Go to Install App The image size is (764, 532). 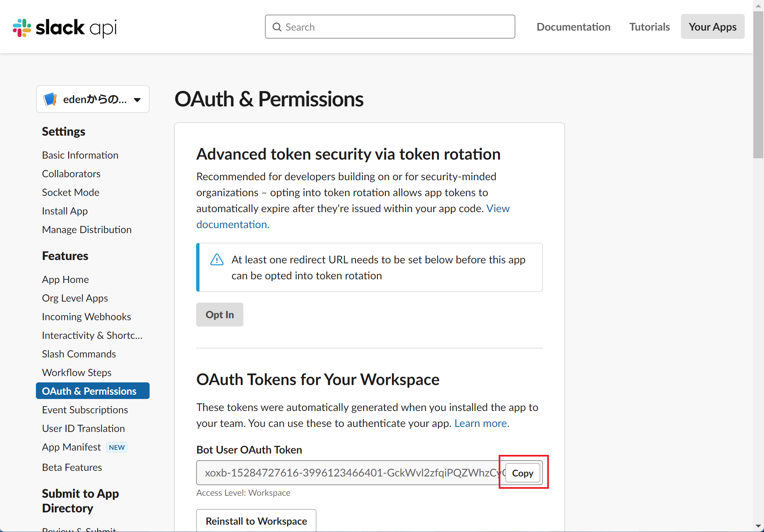[65, 211]
